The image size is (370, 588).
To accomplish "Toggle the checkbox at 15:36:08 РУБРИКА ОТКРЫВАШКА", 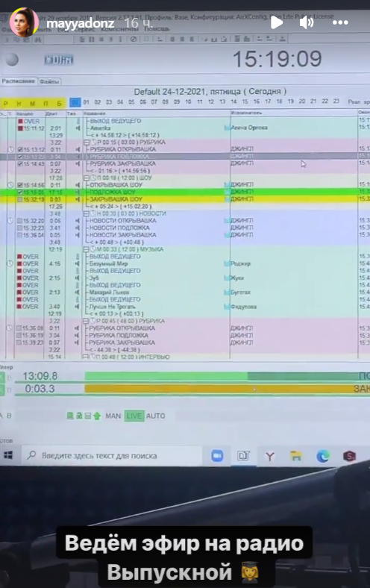I will tap(19, 328).
